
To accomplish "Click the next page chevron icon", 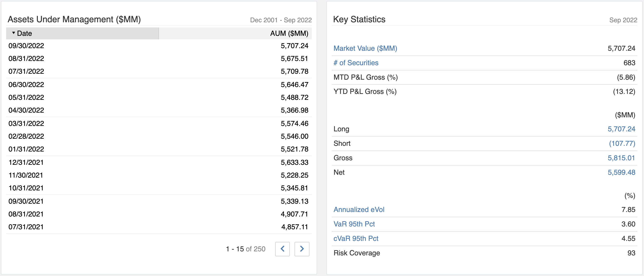I will pos(301,249).
